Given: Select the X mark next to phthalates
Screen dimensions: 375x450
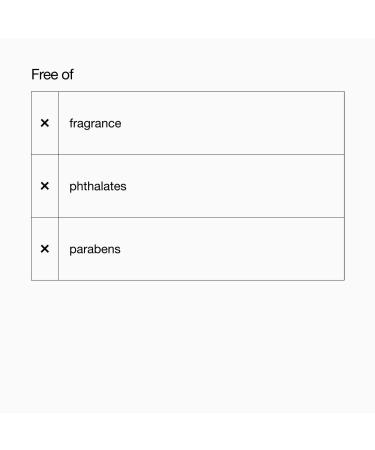Looking at the screenshot, I should tap(45, 186).
